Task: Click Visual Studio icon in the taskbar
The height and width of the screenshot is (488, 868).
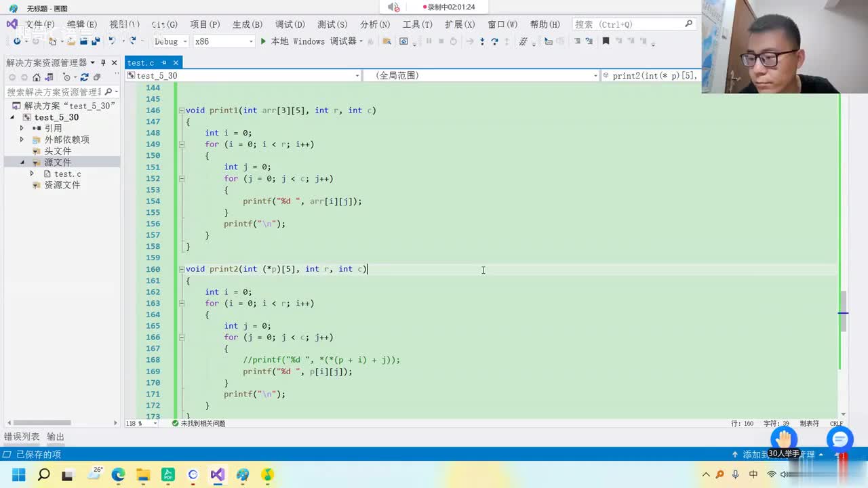Action: 218,474
